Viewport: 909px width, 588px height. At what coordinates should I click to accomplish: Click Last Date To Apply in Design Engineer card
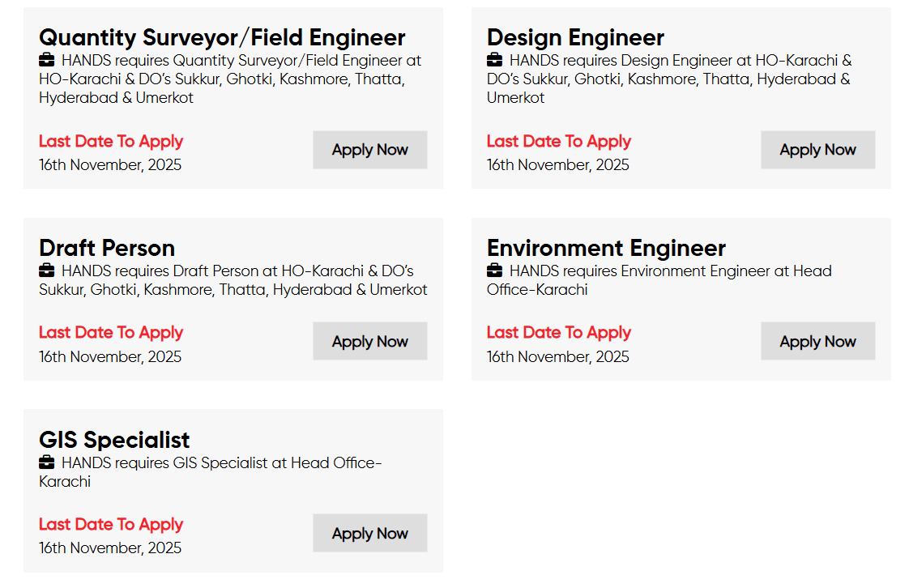pos(558,141)
